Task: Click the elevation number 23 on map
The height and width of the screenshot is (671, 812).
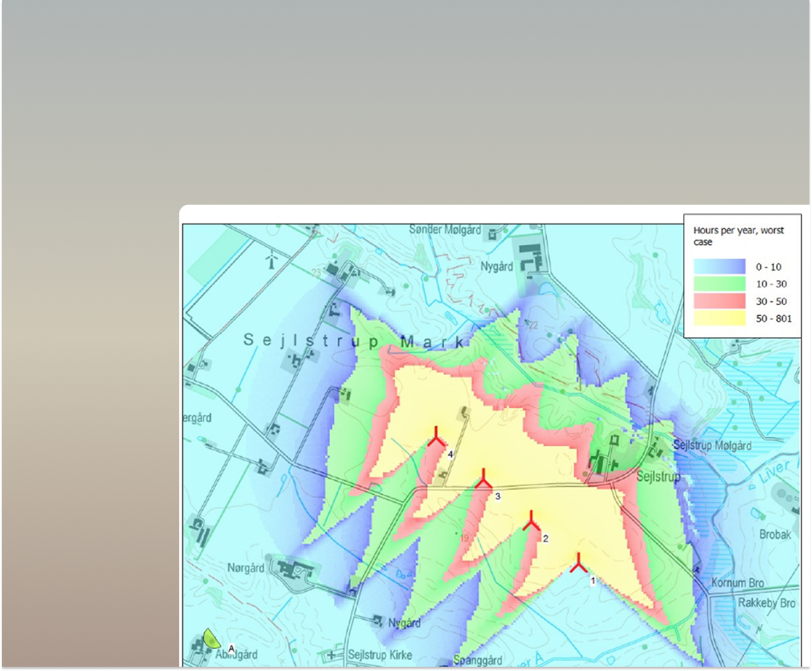Action: pyautogui.click(x=316, y=272)
